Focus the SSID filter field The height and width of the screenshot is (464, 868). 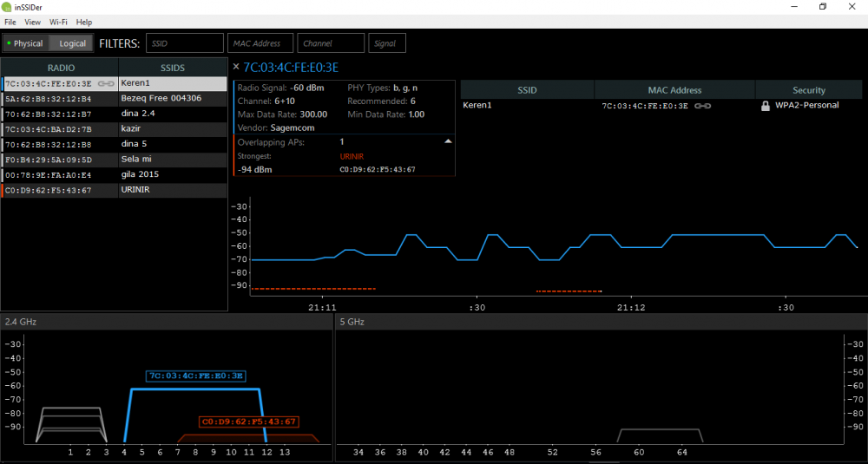coord(184,43)
